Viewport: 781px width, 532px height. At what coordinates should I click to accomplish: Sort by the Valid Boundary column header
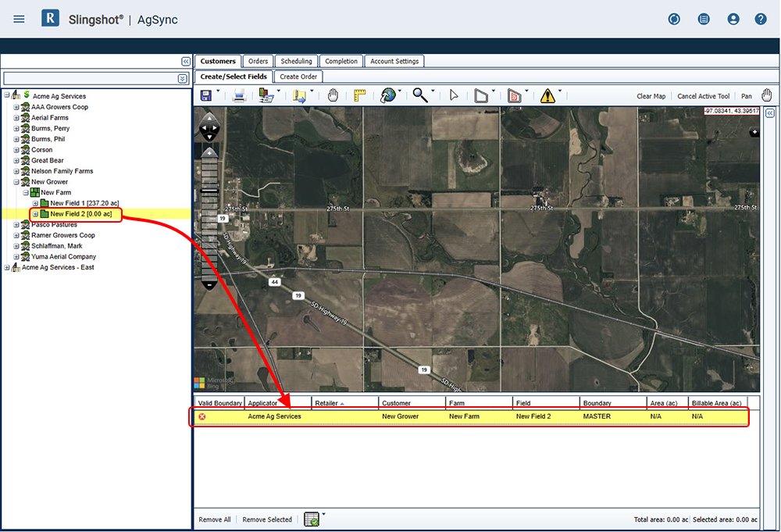(x=219, y=403)
